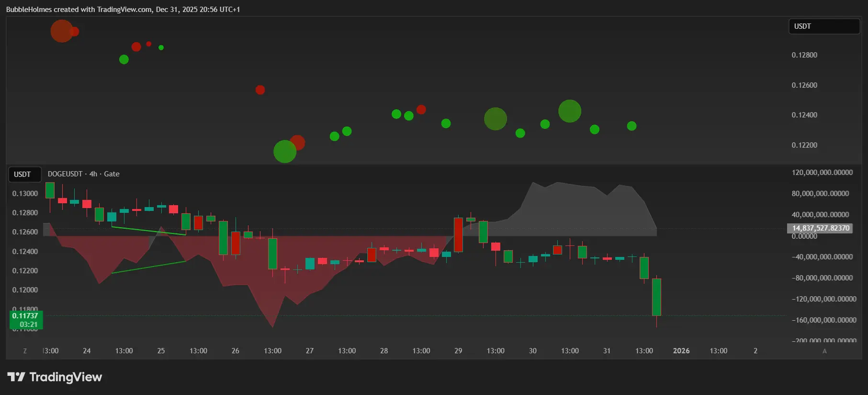Click the 30 date label on time axis
Viewport: 868px width, 395px height.
coord(533,351)
